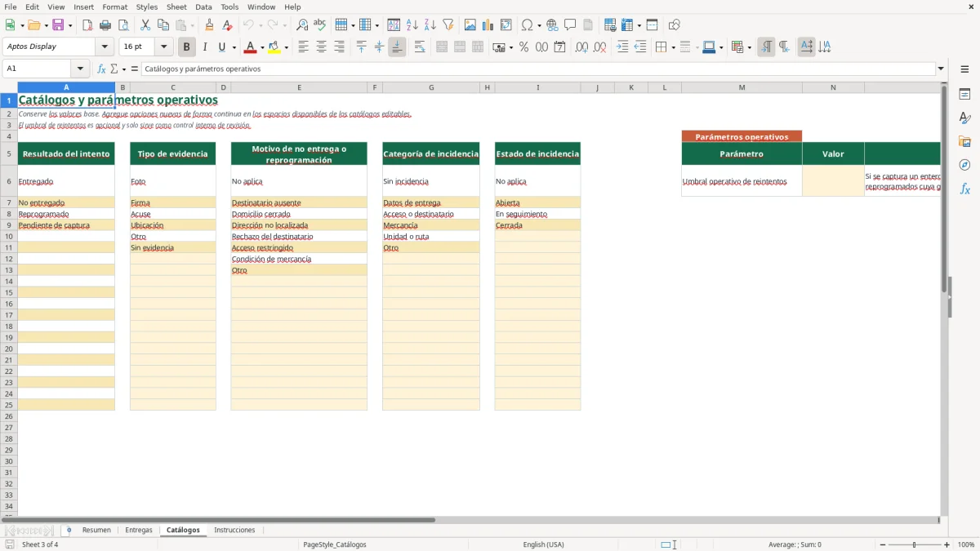The height and width of the screenshot is (551, 980).
Task: Switch to the Entregas sheet tab
Action: 139,531
